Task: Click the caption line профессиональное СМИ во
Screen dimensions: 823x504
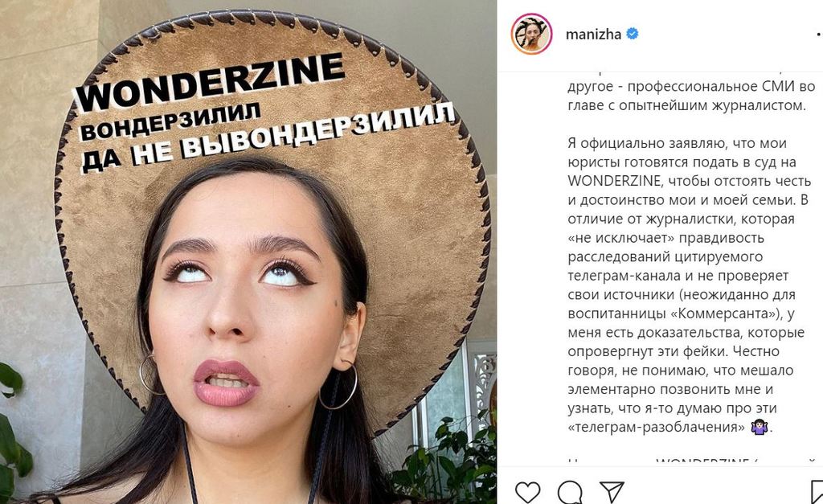Action: pyautogui.click(x=721, y=87)
